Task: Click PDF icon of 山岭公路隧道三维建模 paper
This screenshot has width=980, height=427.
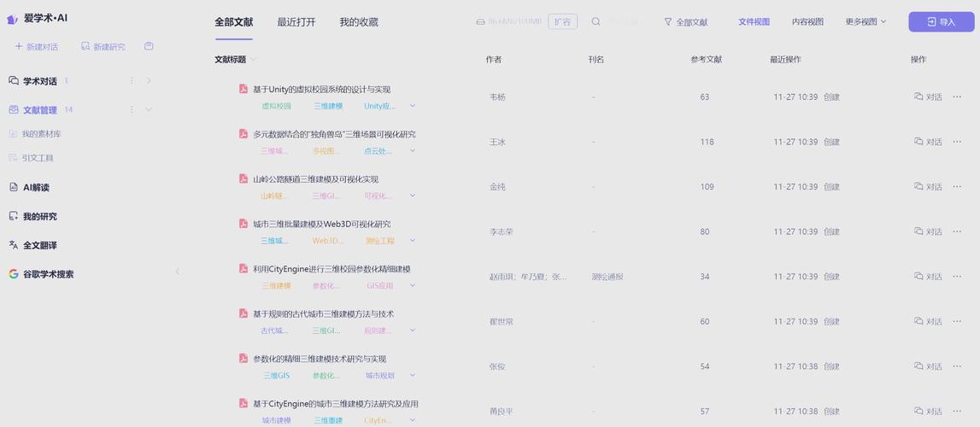Action: coord(244,178)
